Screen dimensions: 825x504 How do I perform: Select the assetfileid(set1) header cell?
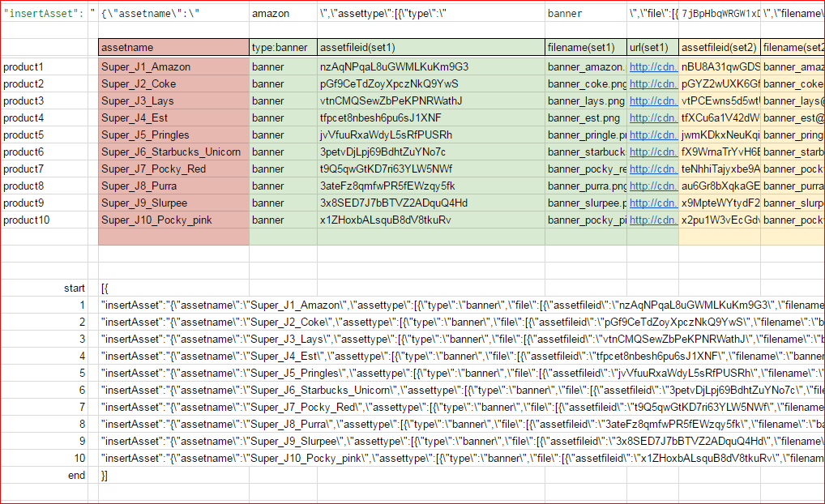pos(431,47)
